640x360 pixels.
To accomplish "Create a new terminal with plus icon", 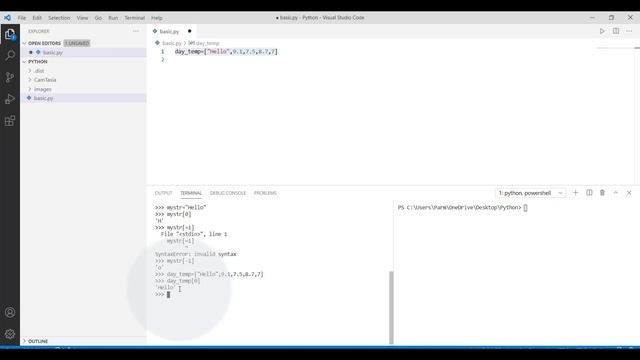I will tap(576, 193).
